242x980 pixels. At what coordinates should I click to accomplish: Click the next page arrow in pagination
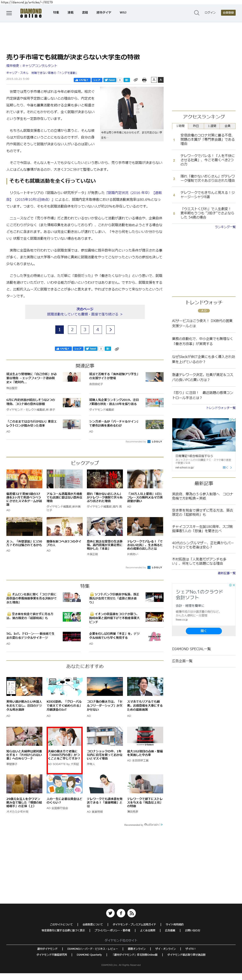coord(111,329)
